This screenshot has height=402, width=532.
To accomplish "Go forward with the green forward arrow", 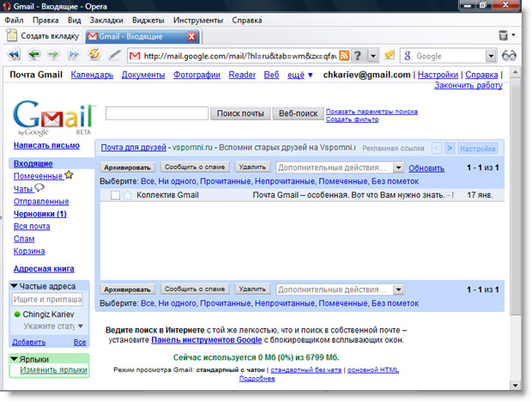I will pos(53,55).
